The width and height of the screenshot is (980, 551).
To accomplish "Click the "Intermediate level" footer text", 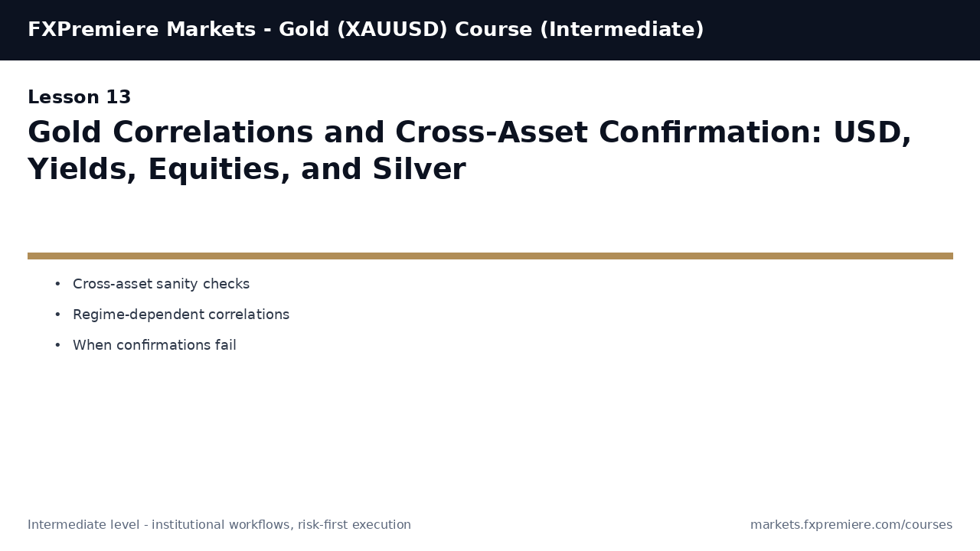I will (86, 525).
